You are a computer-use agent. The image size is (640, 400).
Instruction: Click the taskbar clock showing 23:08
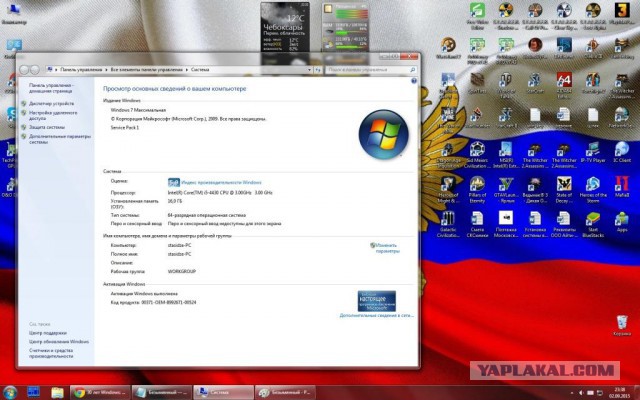[619, 393]
